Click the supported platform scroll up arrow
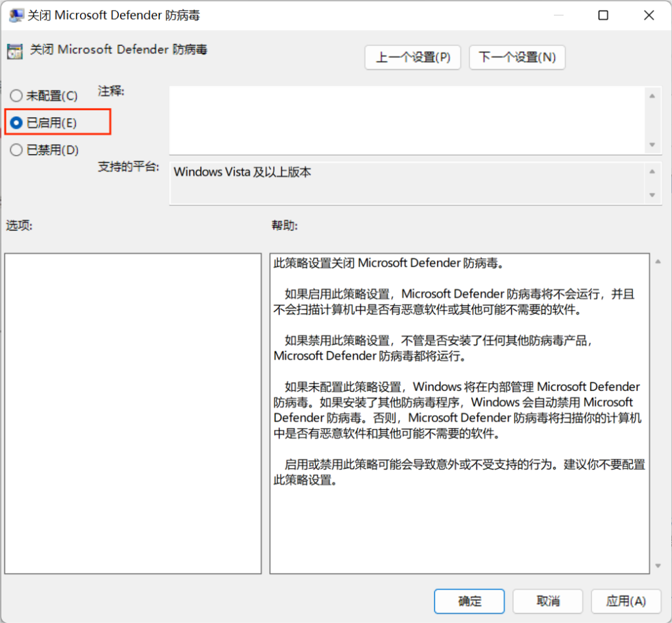672x623 pixels. click(652, 171)
